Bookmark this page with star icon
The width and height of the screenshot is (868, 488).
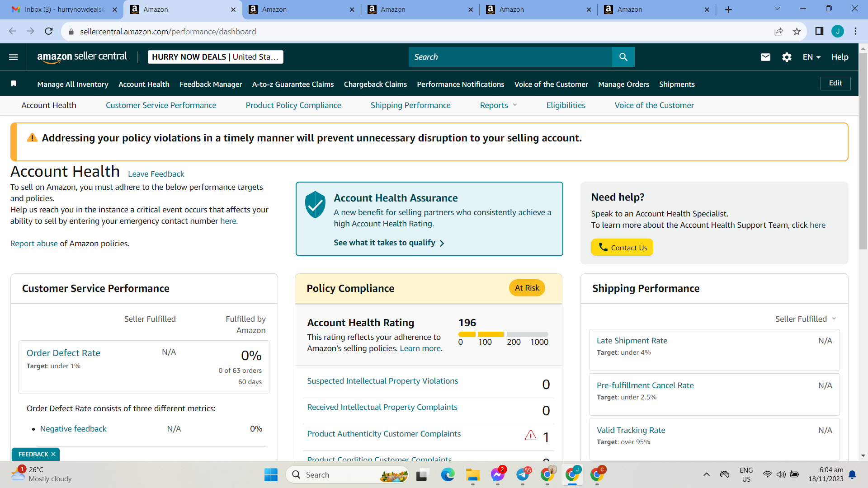pos(797,31)
